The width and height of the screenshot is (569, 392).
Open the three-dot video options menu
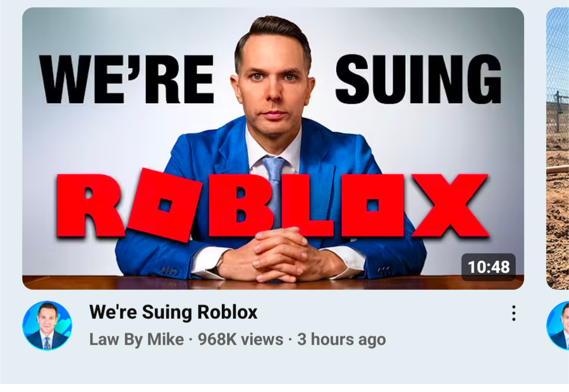(513, 313)
